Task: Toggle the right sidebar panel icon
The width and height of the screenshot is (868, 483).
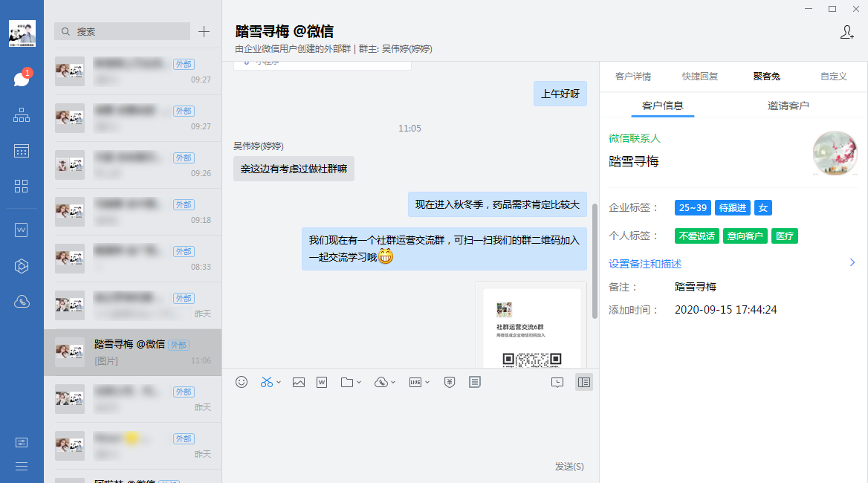Action: (584, 382)
